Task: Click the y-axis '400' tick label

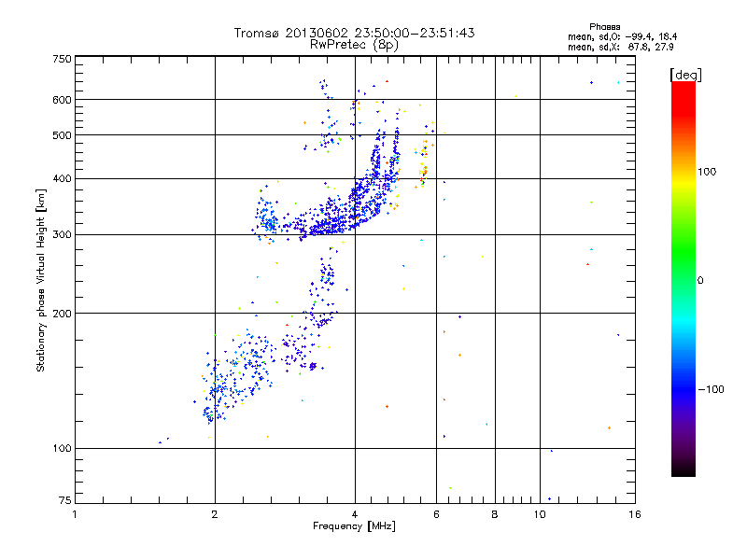Action: click(62, 179)
